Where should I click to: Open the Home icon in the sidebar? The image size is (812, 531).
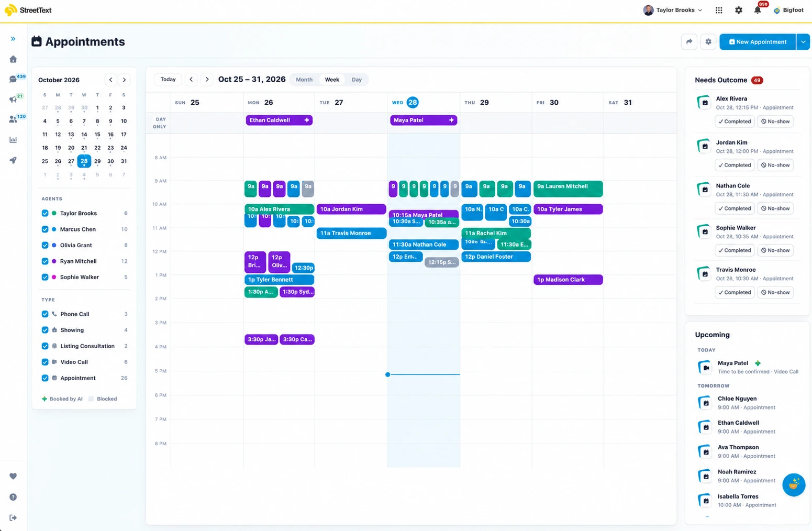point(13,59)
